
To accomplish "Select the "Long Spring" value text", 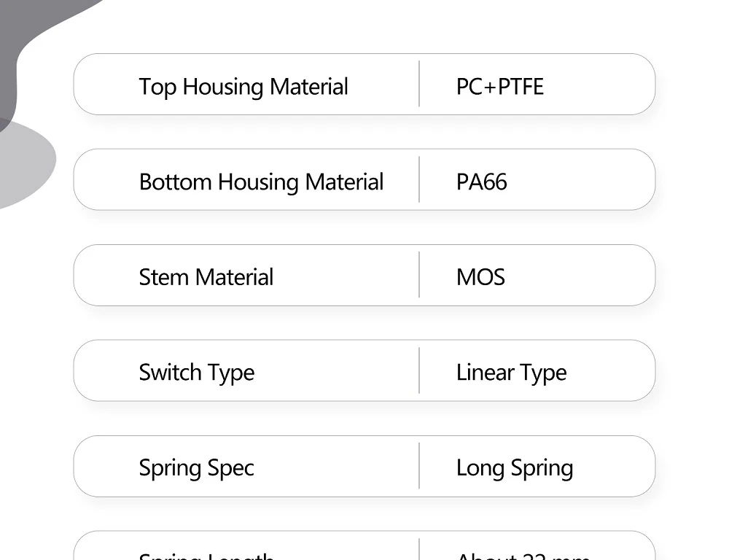I will (x=515, y=468).
